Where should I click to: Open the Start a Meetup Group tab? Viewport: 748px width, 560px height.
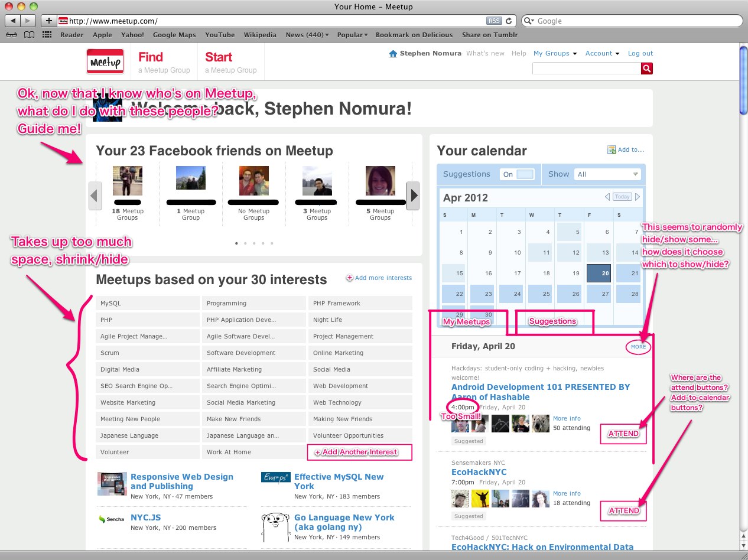(230, 62)
